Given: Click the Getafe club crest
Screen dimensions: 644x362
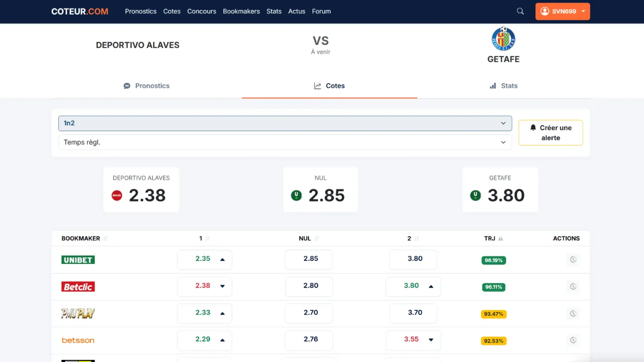Looking at the screenshot, I should pyautogui.click(x=503, y=39).
